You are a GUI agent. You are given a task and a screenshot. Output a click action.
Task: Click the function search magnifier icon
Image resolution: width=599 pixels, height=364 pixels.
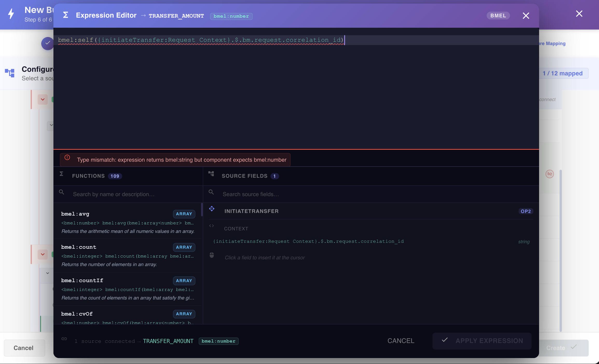(61, 192)
